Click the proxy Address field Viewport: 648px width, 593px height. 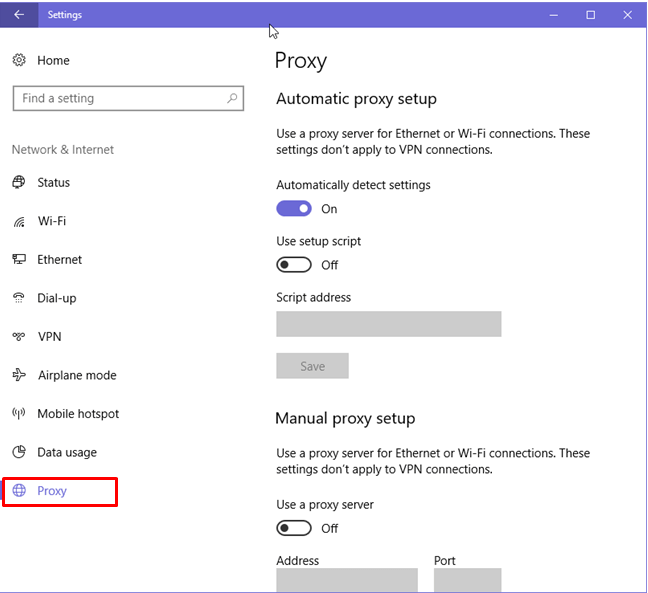click(x=347, y=580)
